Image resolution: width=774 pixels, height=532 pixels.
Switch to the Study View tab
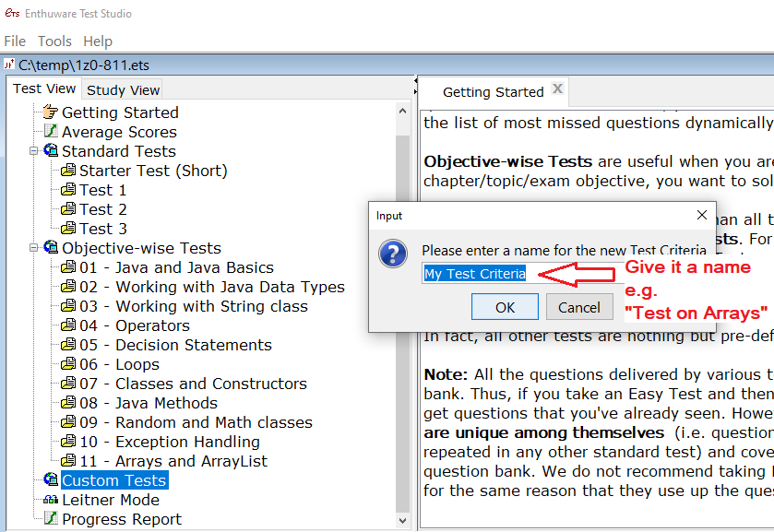[123, 89]
